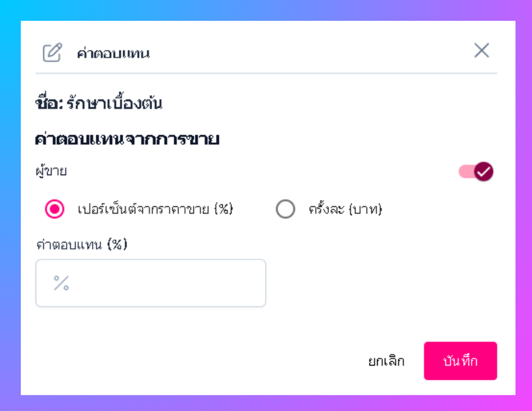Click the ชื่อ: รักษาเบื้องต้น name heading
This screenshot has height=411, width=532.
(x=98, y=104)
